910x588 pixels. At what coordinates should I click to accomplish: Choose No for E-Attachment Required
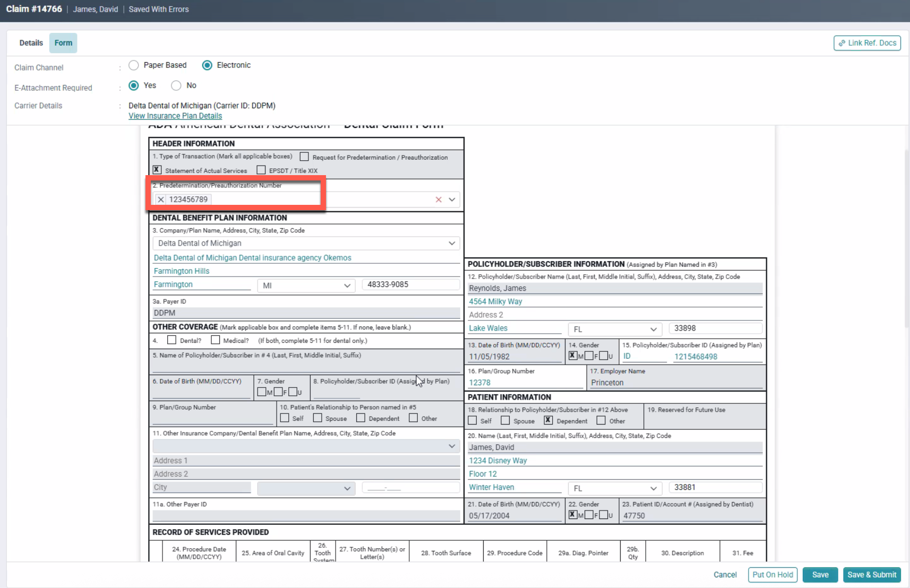[x=176, y=85]
